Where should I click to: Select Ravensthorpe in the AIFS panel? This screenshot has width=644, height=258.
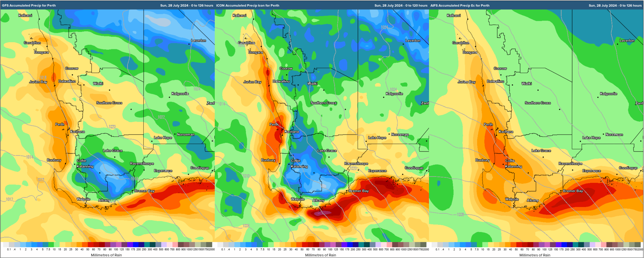pyautogui.click(x=570, y=163)
